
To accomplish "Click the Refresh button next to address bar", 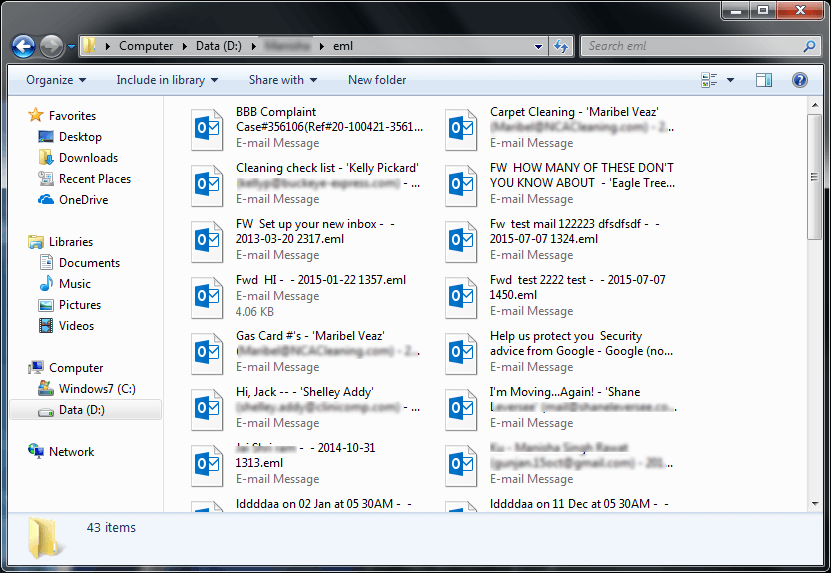I will point(561,46).
